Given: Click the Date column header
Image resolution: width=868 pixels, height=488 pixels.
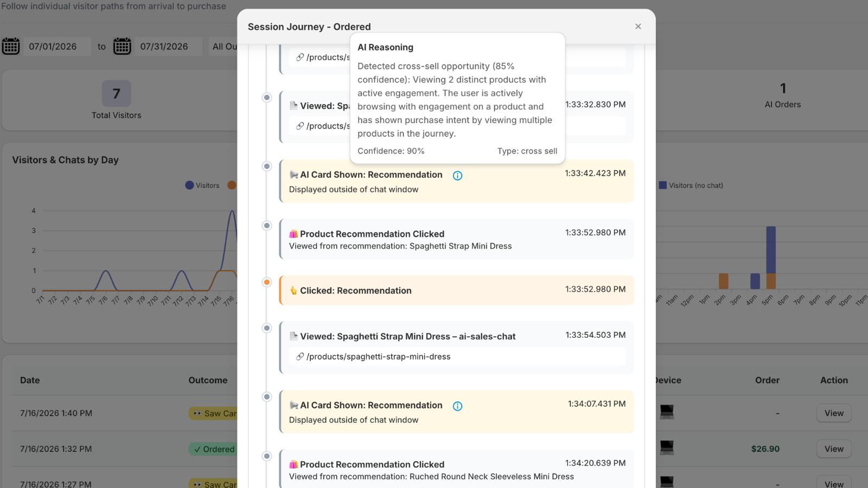Looking at the screenshot, I should pyautogui.click(x=30, y=380).
